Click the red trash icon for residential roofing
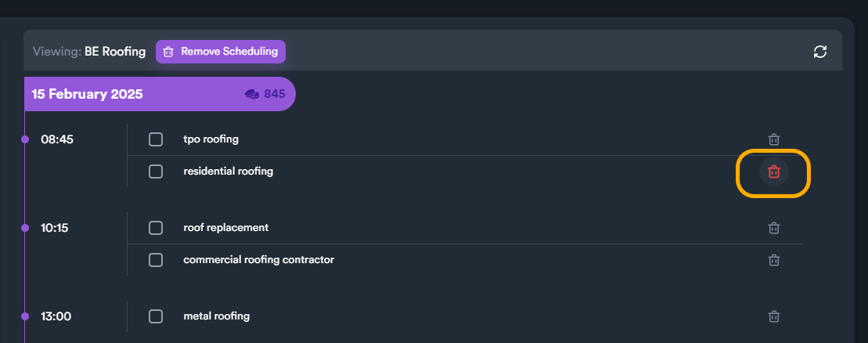This screenshot has height=343, width=868. 774,171
